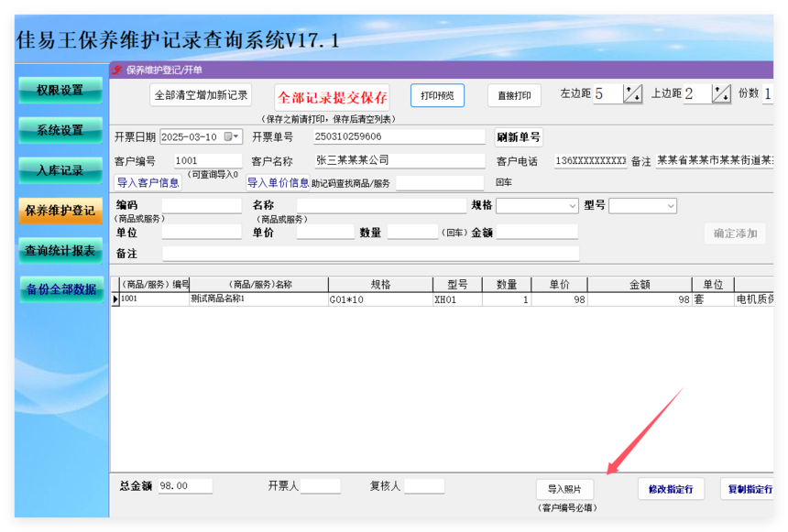Open 打印预览
Screen dimensions: 788x532
pos(437,95)
